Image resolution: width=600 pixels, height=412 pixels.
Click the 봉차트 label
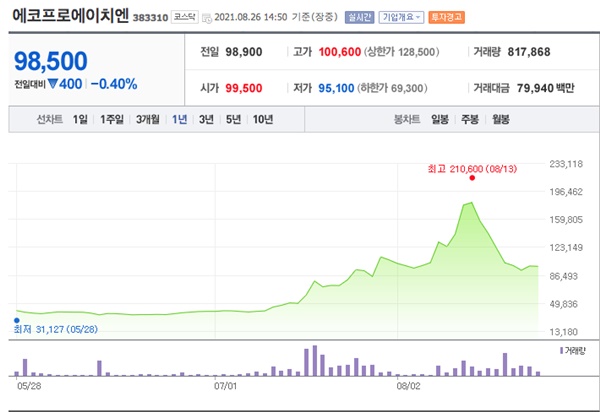(x=407, y=119)
